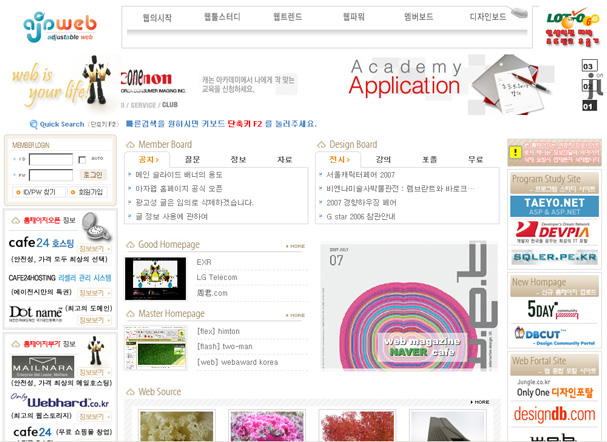Select the Design Board 전시 tab
The image size is (607, 442).
[x=339, y=159]
